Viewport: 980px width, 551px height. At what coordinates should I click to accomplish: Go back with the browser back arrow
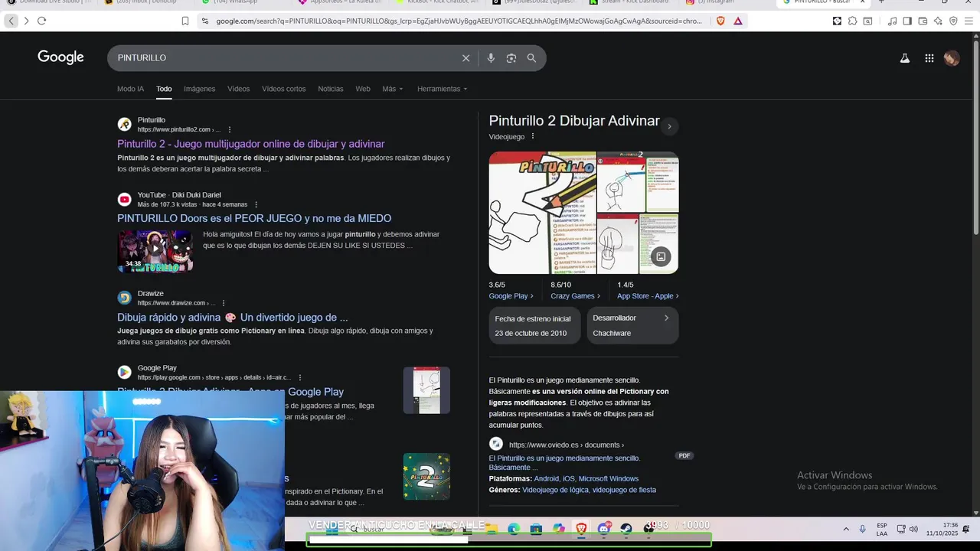click(11, 21)
